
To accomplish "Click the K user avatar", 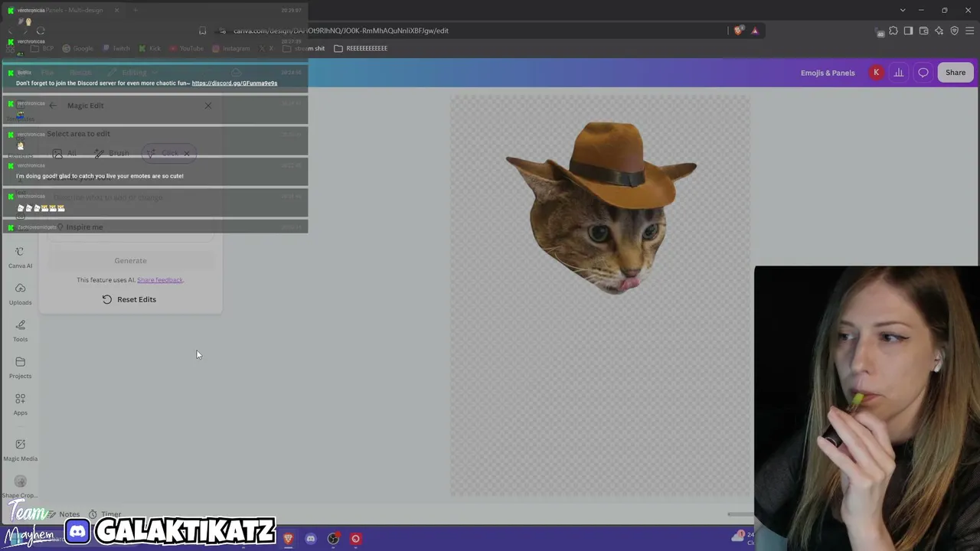I will (x=877, y=73).
